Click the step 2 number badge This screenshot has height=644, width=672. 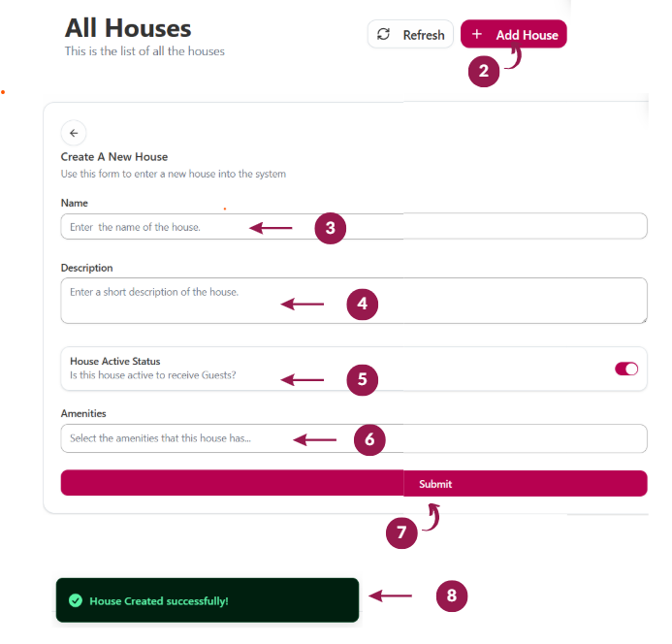point(484,72)
